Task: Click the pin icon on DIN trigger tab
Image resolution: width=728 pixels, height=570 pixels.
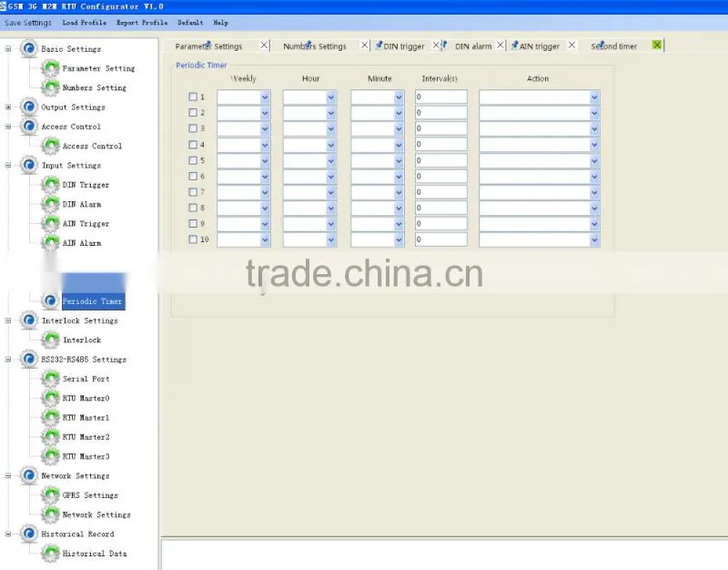Action: click(379, 45)
